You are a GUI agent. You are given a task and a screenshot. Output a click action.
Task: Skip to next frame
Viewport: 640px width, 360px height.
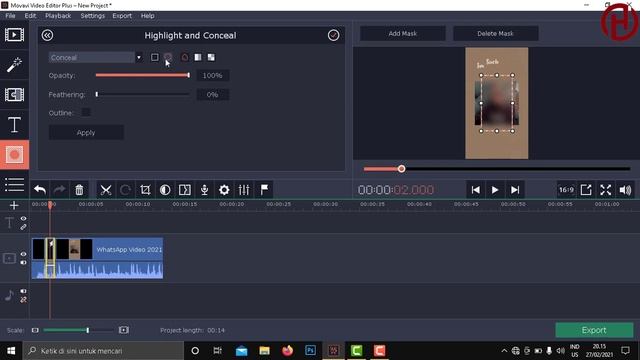515,190
